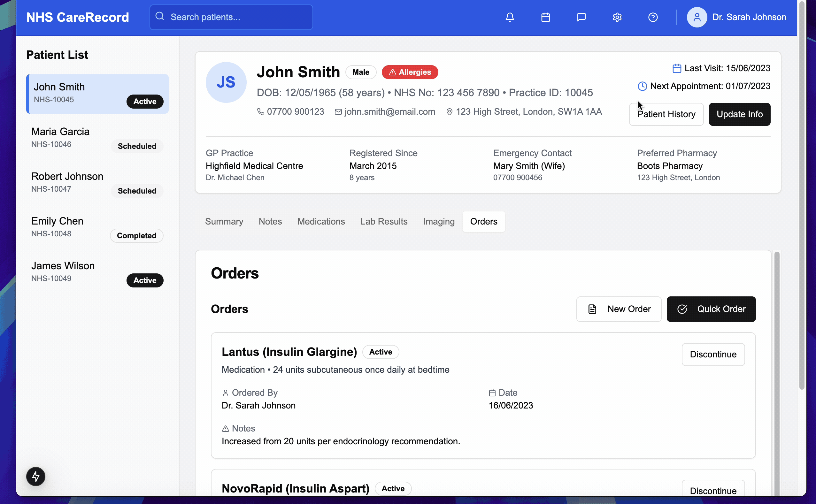Click the lightning bolt button at bottom left
This screenshot has height=504, width=816.
click(x=36, y=476)
